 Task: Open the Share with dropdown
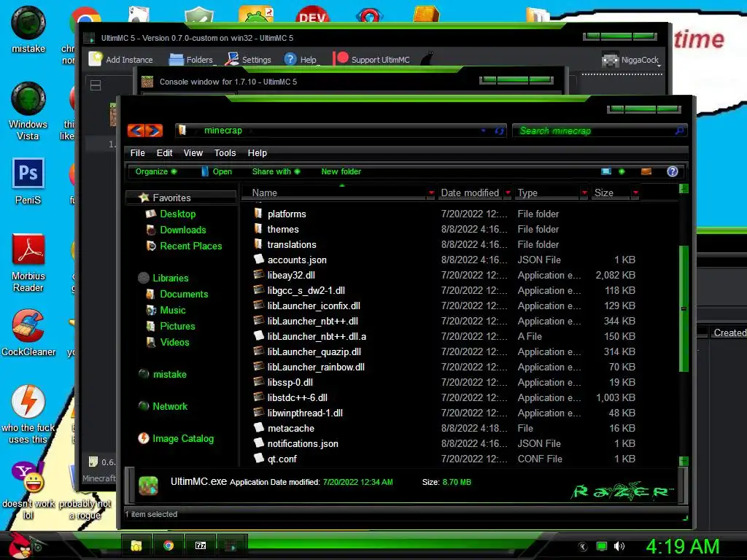276,171
